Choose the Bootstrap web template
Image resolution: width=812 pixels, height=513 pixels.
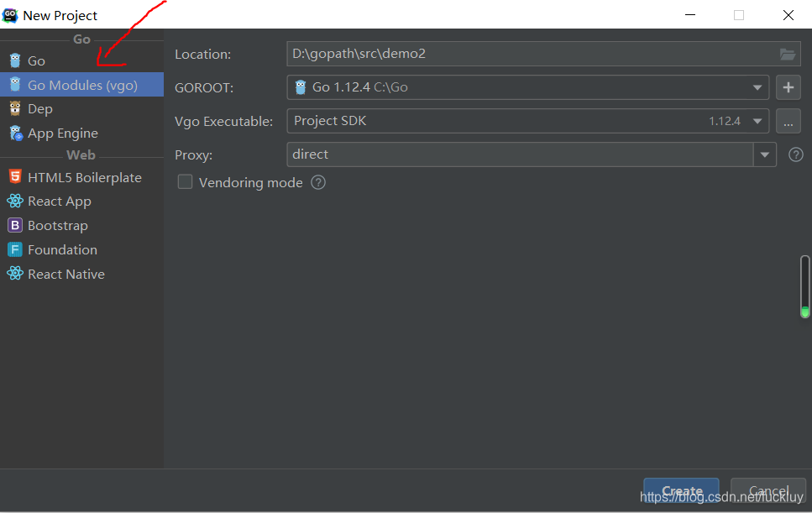55,225
